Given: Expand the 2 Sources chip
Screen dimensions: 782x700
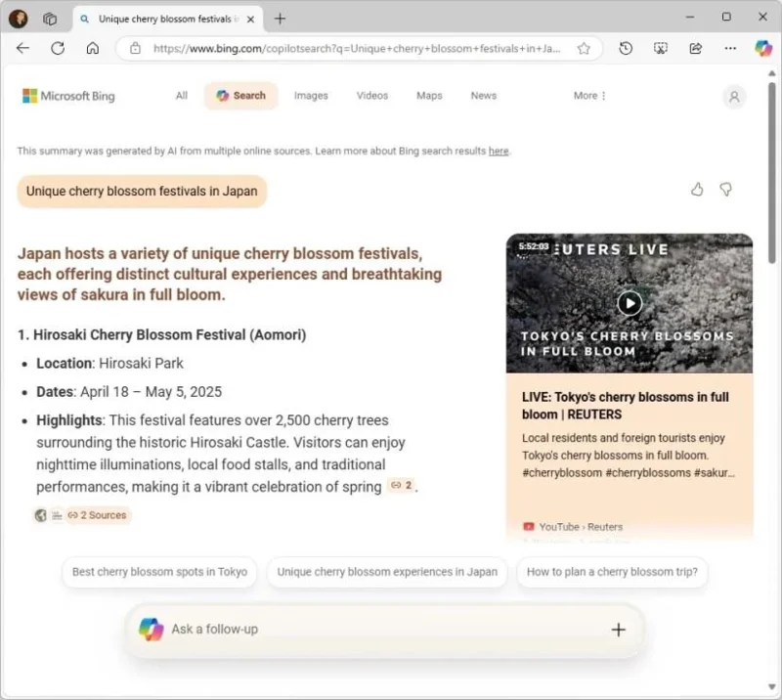Looking at the screenshot, I should coord(97,515).
